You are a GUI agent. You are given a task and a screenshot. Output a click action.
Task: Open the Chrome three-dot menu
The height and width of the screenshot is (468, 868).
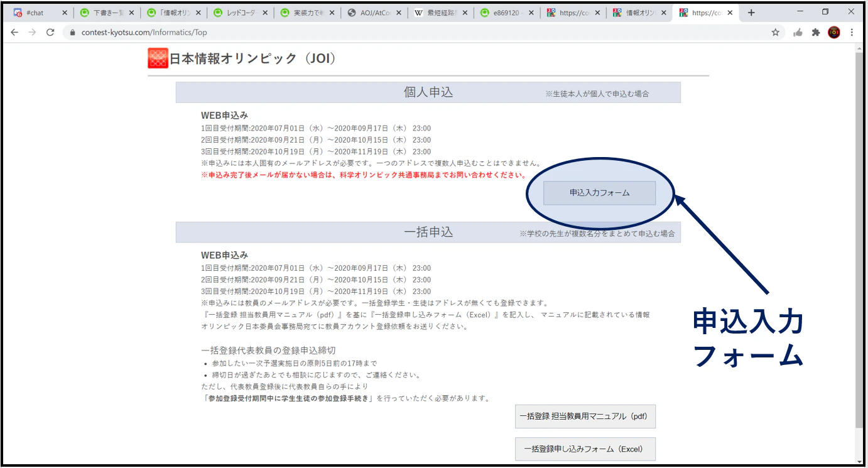tap(852, 33)
